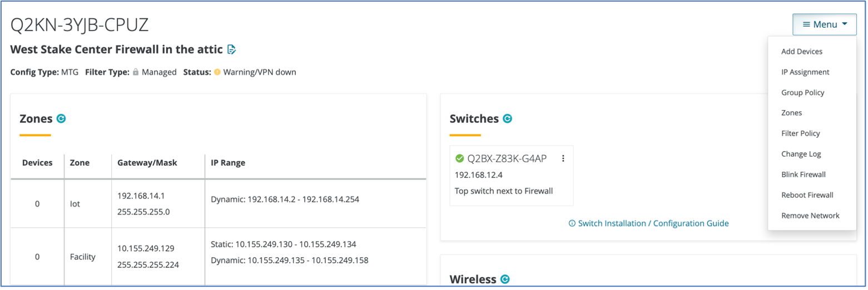Choose Remove Network from menu
Image resolution: width=868 pixels, height=290 pixels.
click(x=810, y=216)
